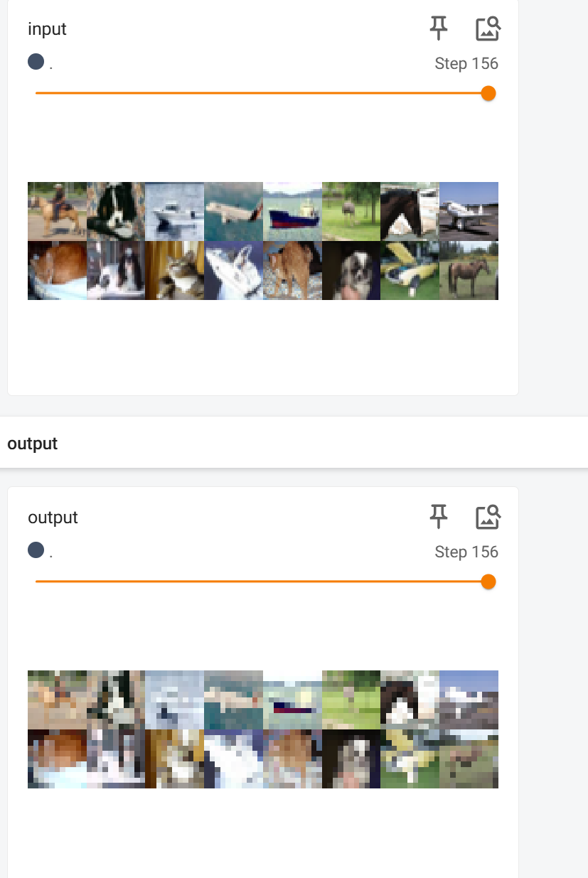Screen dimensions: 588x878
Task: Pin the output image card
Action: 439,517
